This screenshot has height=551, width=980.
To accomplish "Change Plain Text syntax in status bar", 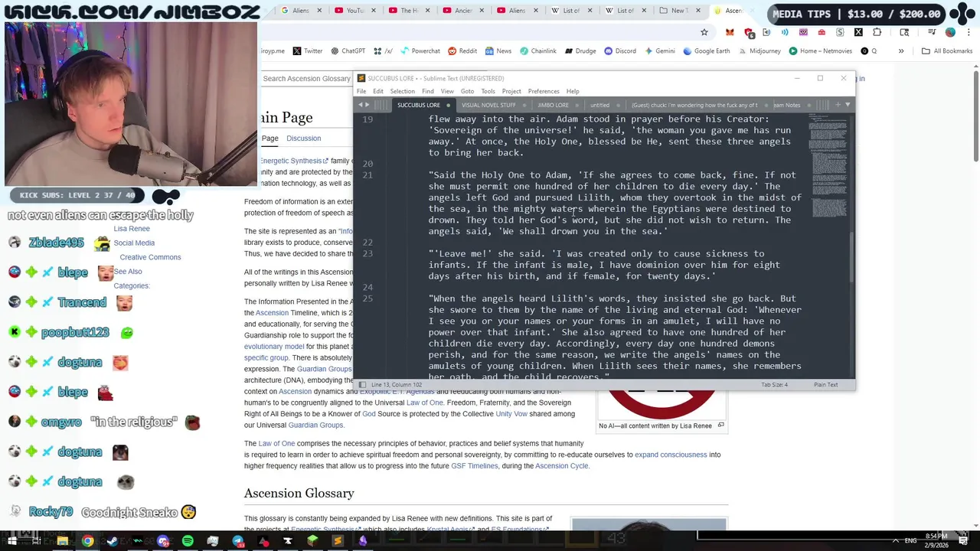I will (825, 384).
